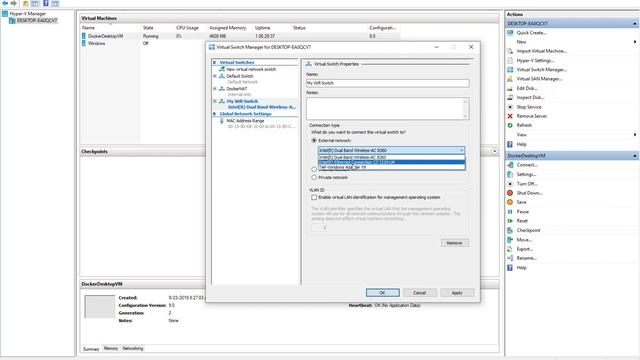Click the Pause icon in Actions

pyautogui.click(x=510, y=211)
